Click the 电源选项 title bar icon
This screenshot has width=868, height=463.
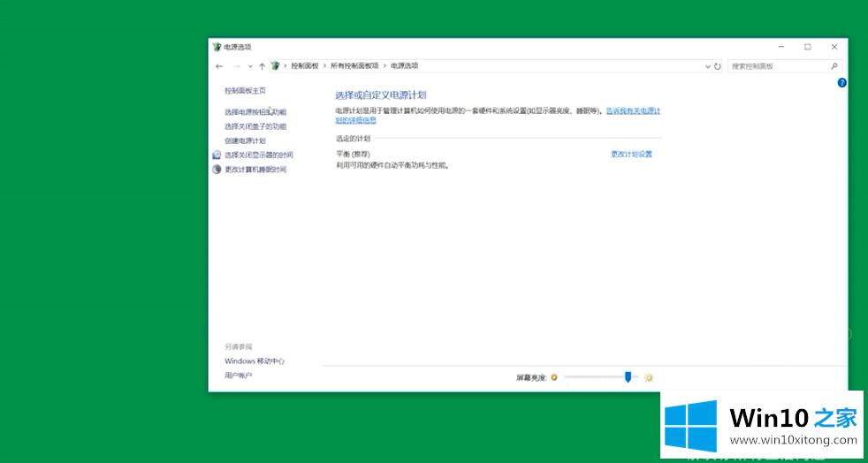pos(217,47)
